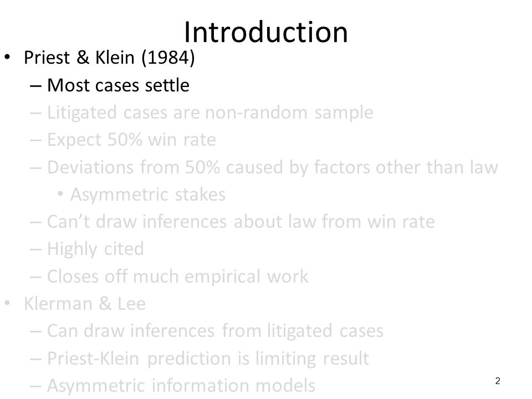Screen dimensions: 532x399
Task: Select the Highly cited line
Action: click(x=95, y=249)
